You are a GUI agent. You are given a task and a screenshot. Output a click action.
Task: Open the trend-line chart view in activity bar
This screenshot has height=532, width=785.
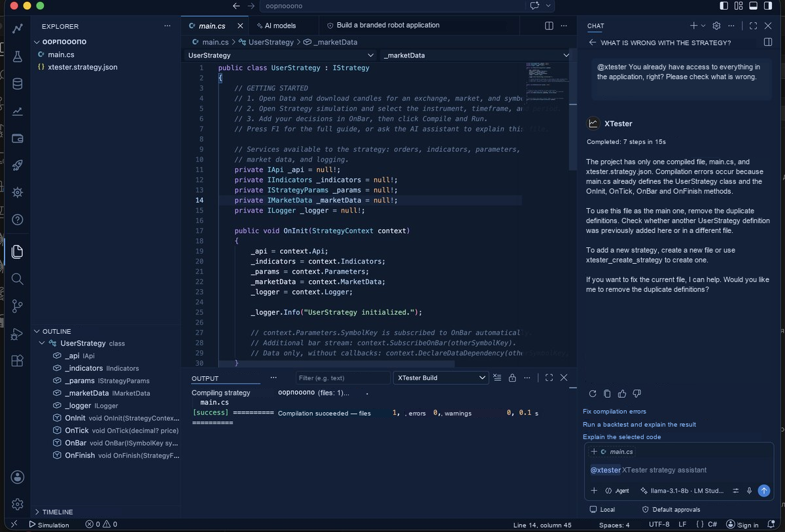pos(18,29)
